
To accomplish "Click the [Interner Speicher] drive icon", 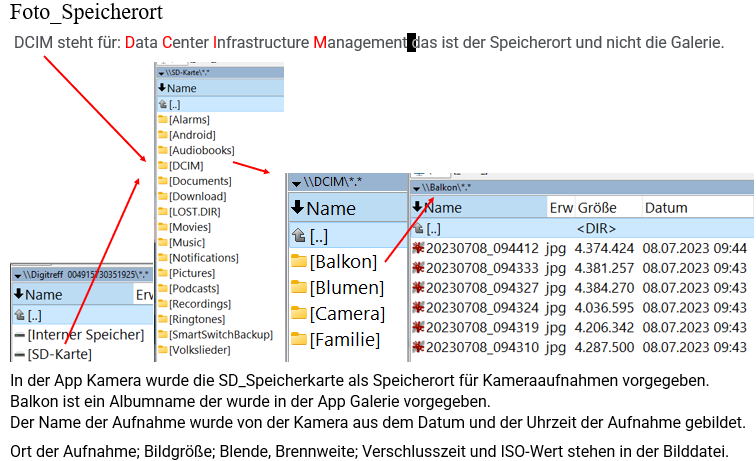I will coord(19,334).
